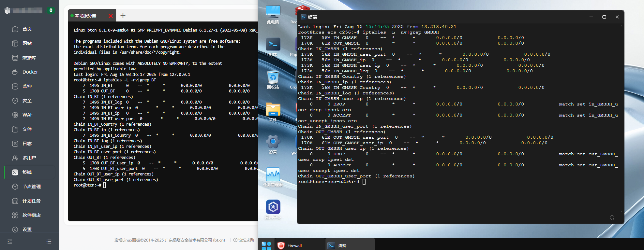Go to the WAF page
Viewport: 644px width, 250px height.
point(27,115)
